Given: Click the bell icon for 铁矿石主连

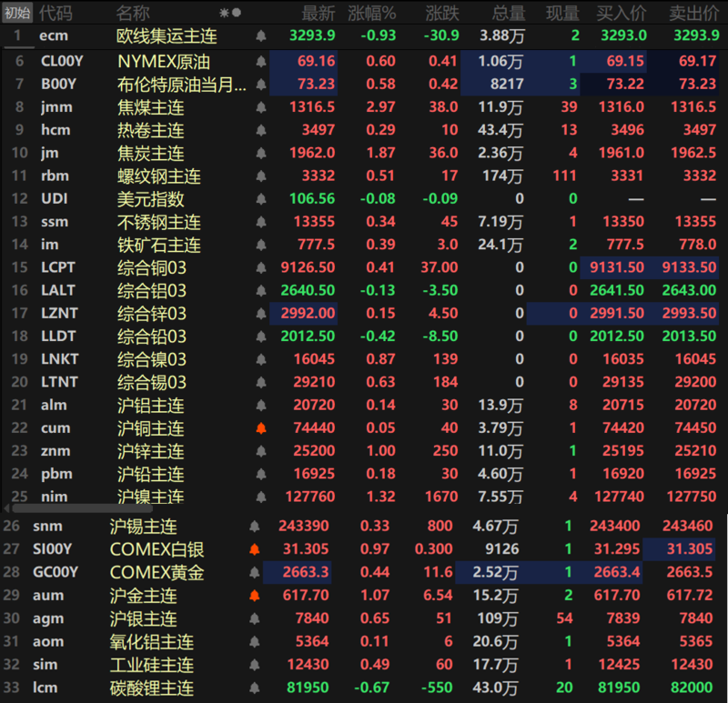Looking at the screenshot, I should (x=261, y=245).
